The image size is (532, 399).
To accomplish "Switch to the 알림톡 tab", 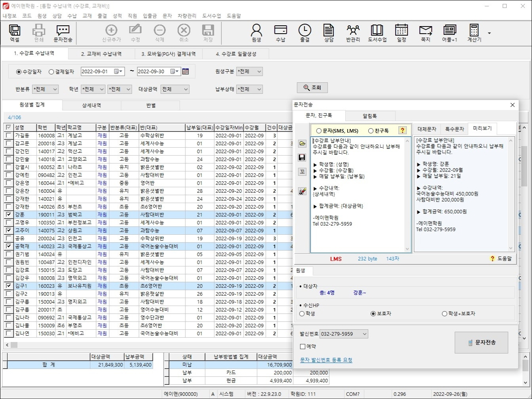I will pos(370,116).
